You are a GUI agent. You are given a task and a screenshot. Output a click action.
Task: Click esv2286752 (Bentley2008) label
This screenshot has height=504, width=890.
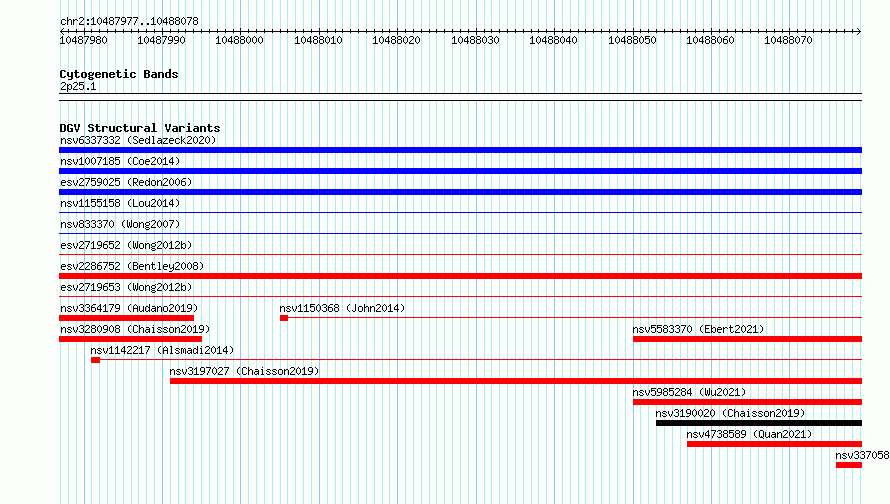132,266
